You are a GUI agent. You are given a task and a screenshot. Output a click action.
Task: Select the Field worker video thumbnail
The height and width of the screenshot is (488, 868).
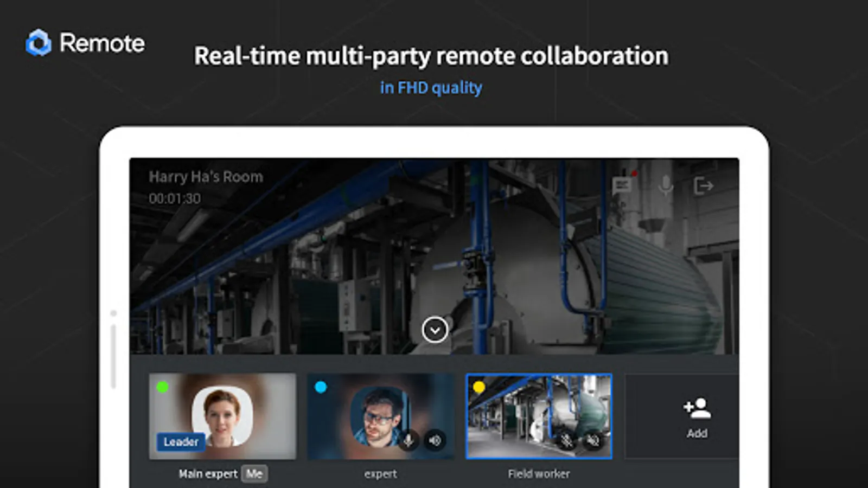[x=539, y=416]
